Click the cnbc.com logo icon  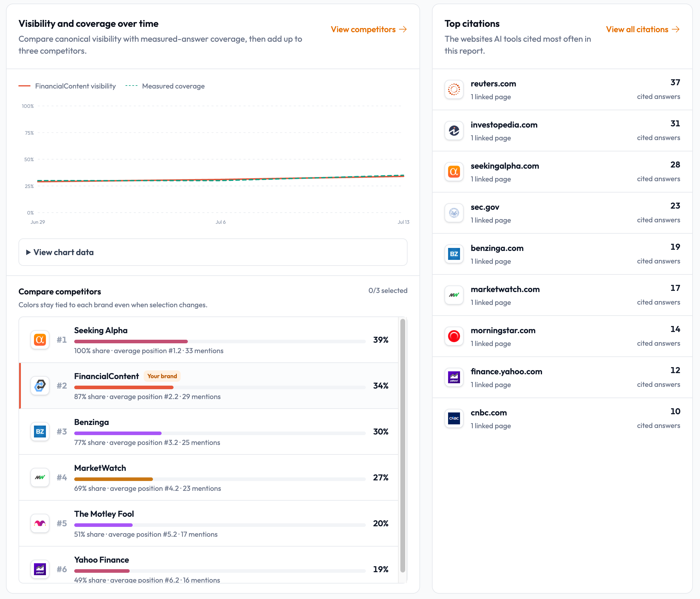(454, 419)
